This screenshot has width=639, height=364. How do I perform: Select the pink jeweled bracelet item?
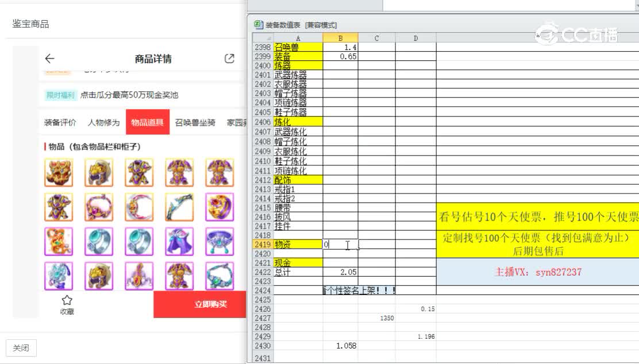click(99, 207)
